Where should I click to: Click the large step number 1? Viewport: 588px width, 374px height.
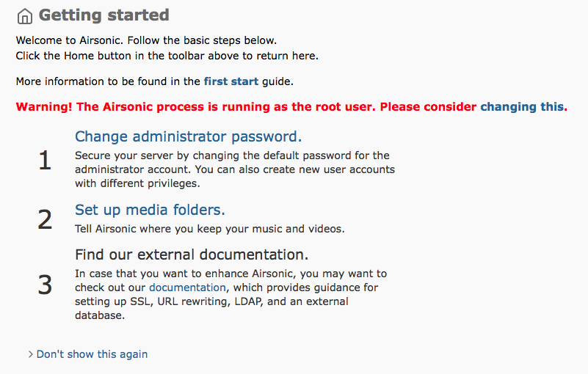pyautogui.click(x=45, y=161)
